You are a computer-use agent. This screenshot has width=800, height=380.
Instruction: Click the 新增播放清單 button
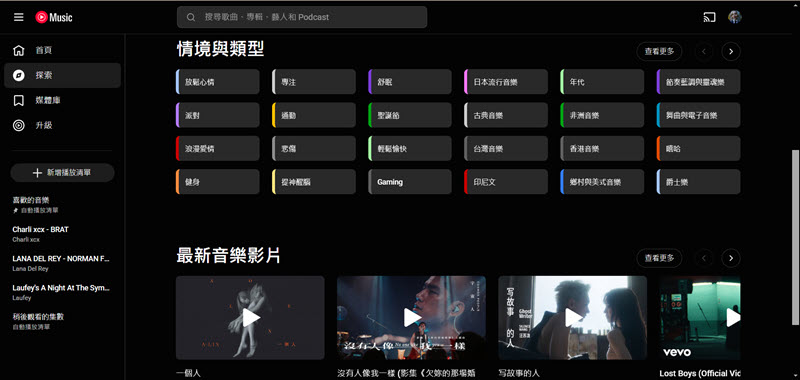coord(62,173)
